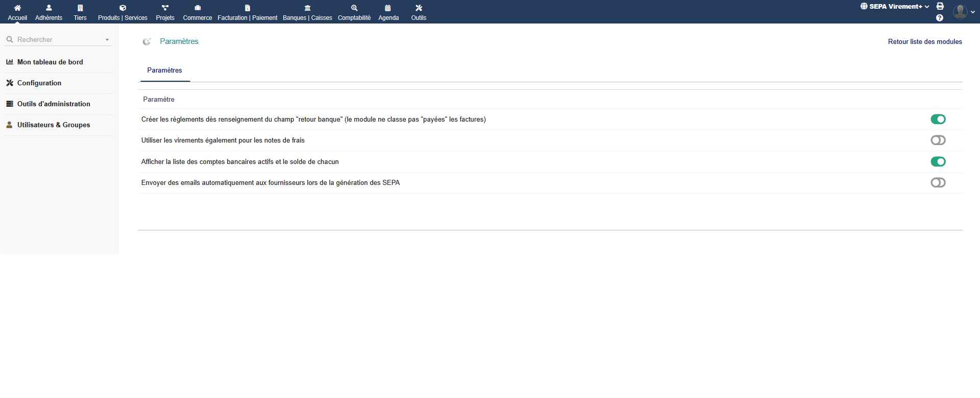Go to Utilisateurs & Groupes
The width and height of the screenshot is (980, 398).
[54, 125]
